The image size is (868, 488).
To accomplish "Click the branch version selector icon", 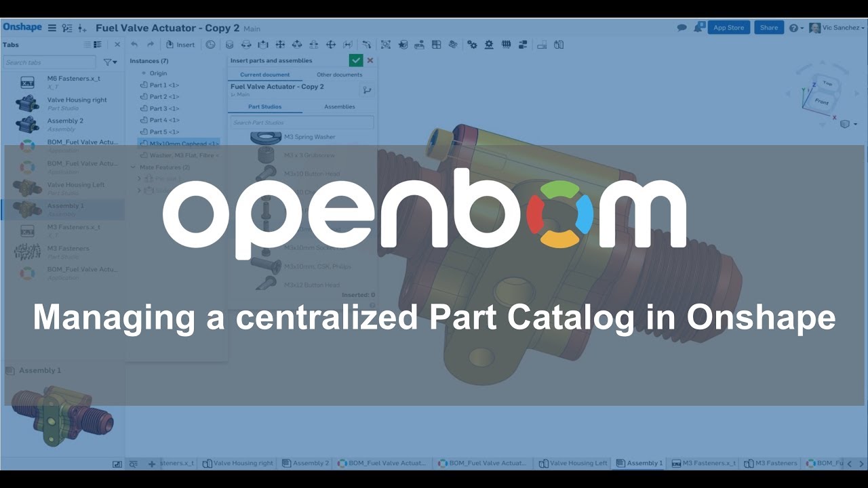I will (366, 89).
